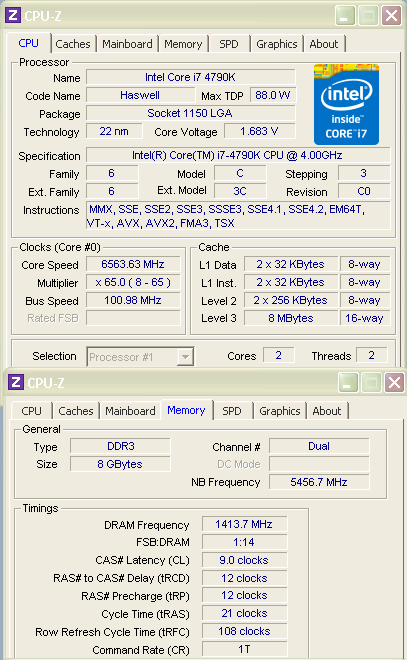This screenshot has width=407, height=660.
Task: Switch to Mainboard tab in the top window
Action: tap(127, 44)
